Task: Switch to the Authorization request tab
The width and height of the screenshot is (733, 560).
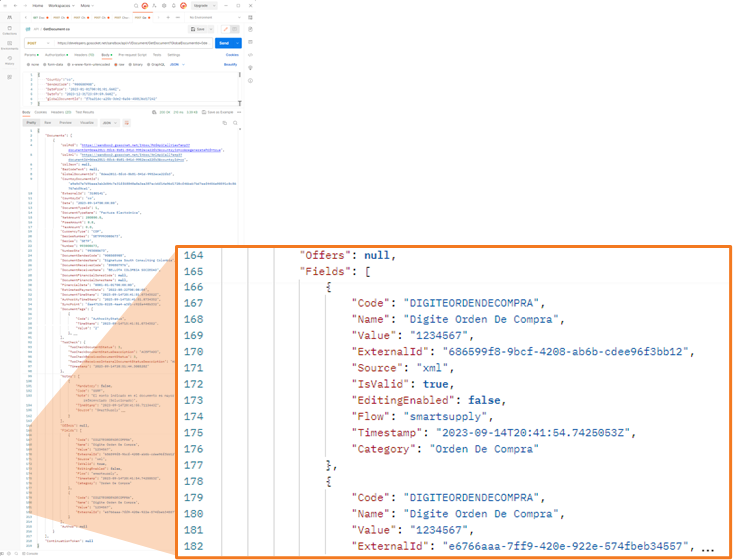Action: click(56, 55)
